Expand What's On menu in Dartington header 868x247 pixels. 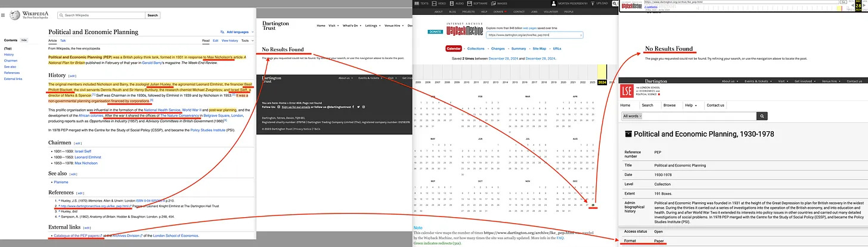click(x=352, y=26)
